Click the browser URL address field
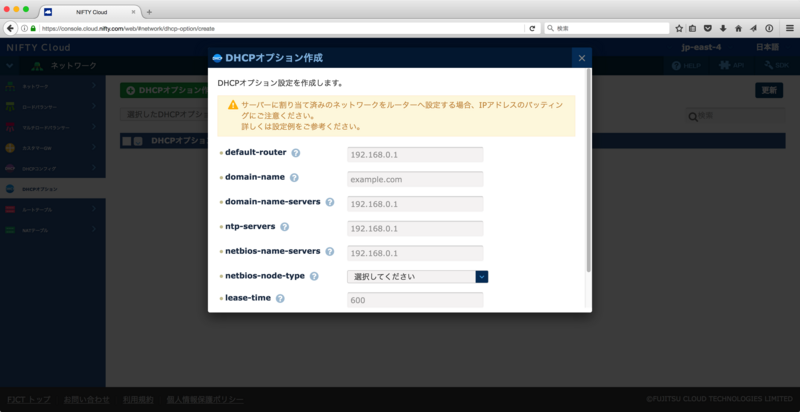The height and width of the screenshot is (412, 800). coord(281,29)
